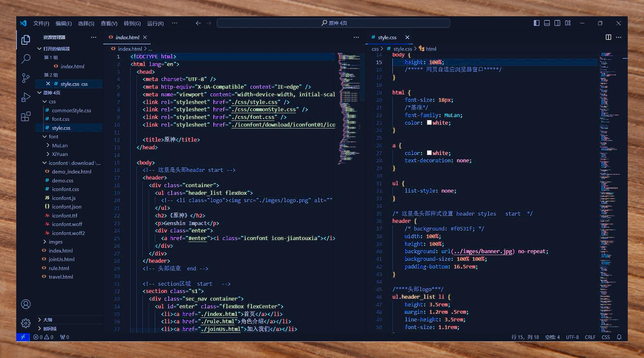Click white color swatch in html rule
Image resolution: width=644 pixels, height=358 pixels.
(429, 123)
